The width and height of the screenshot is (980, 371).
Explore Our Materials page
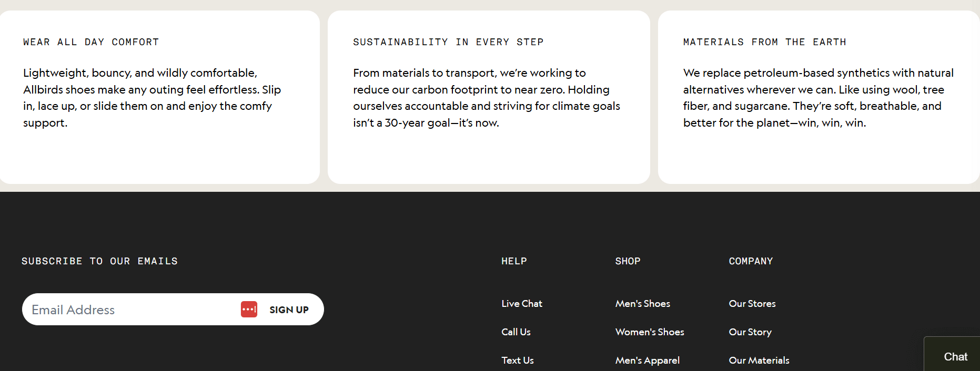pos(759,360)
